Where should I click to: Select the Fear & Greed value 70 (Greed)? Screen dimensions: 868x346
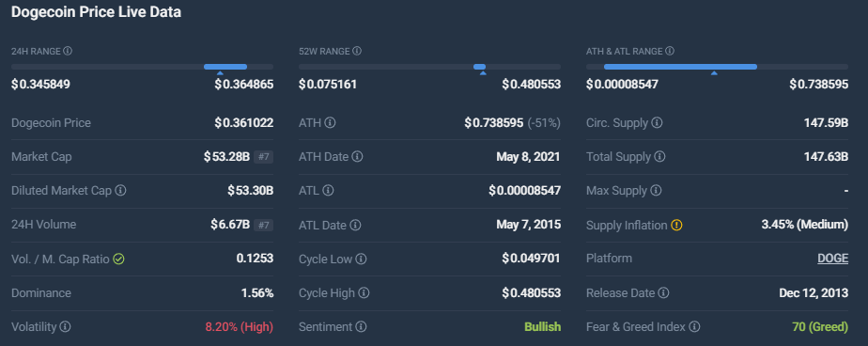click(x=820, y=327)
